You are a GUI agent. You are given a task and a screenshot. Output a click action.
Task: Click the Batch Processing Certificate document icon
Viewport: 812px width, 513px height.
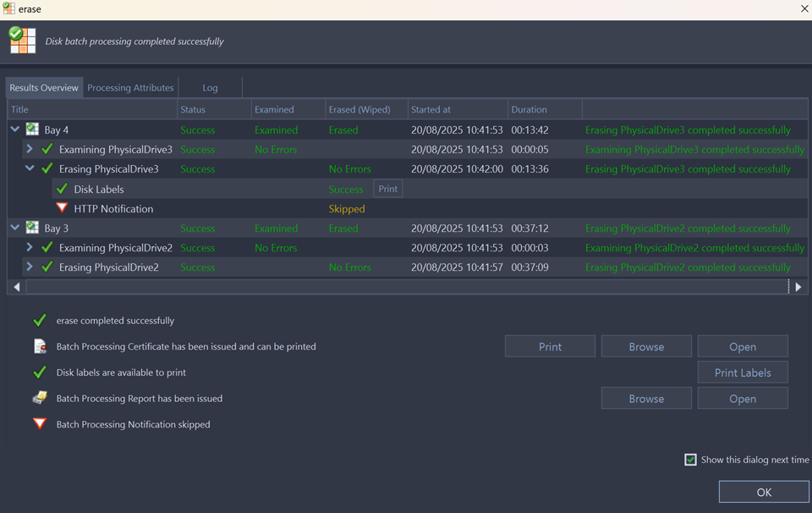[x=40, y=346]
